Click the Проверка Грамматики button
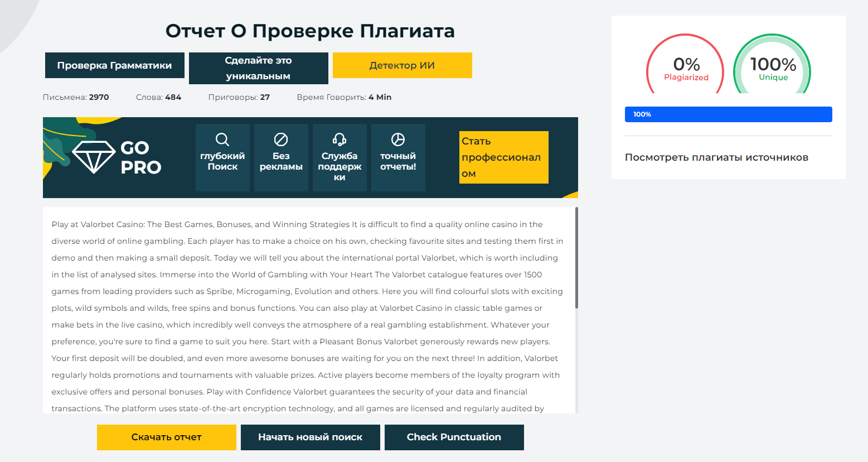 115,65
